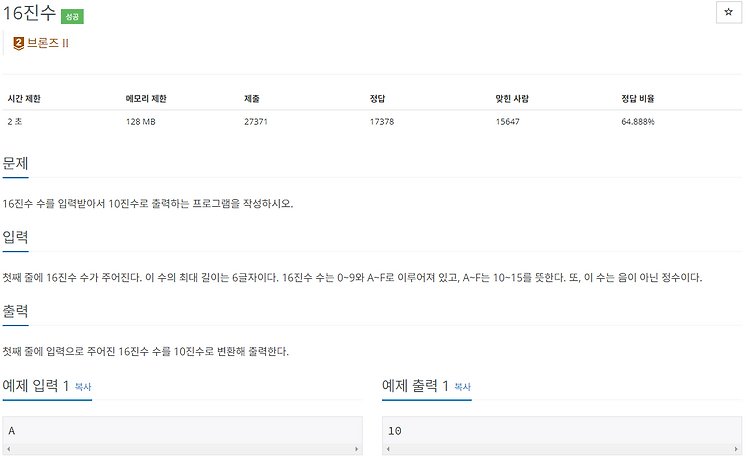Copy example input 1 via 복사 link
The height and width of the screenshot is (463, 750).
83,386
